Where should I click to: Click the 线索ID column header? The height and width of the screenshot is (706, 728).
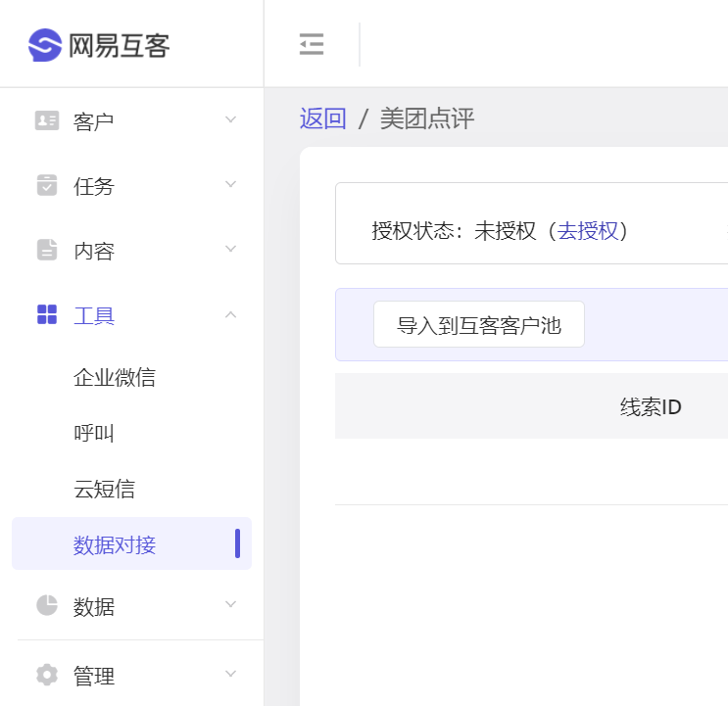tap(651, 406)
